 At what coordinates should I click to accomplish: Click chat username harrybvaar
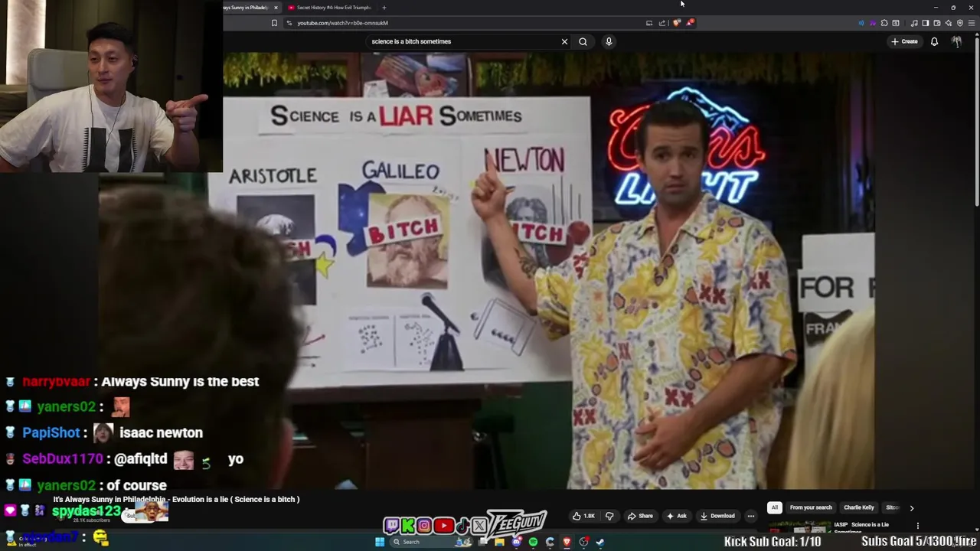point(56,381)
